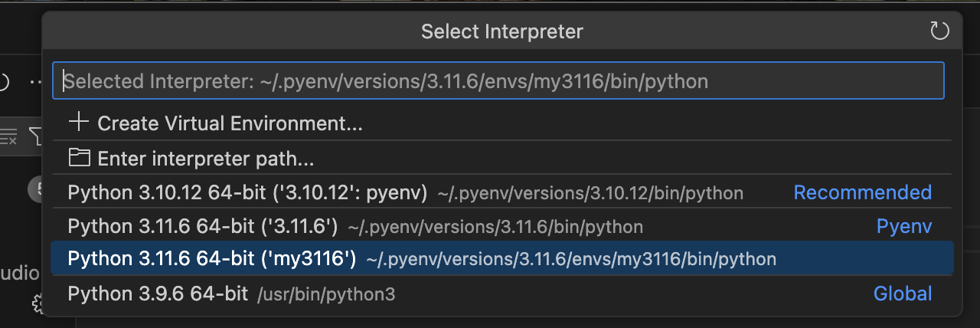
Task: Select the highlighted 'my3116' interpreter
Action: (212, 259)
